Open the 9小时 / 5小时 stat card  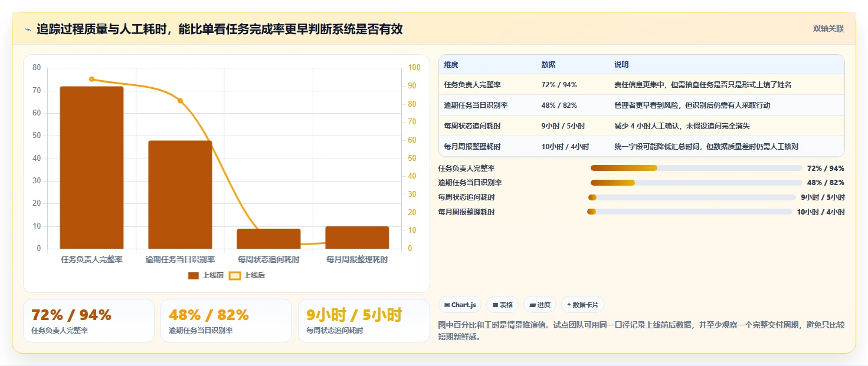click(x=364, y=321)
